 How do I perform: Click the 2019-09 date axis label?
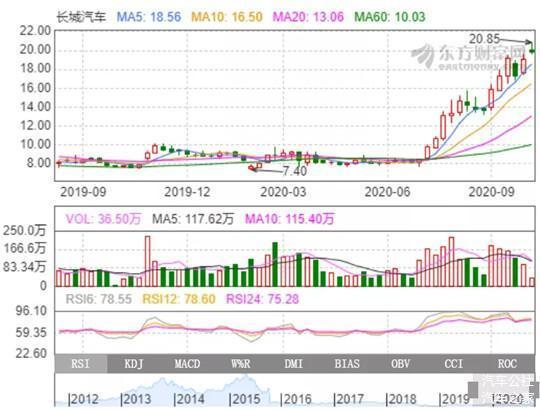(83, 192)
